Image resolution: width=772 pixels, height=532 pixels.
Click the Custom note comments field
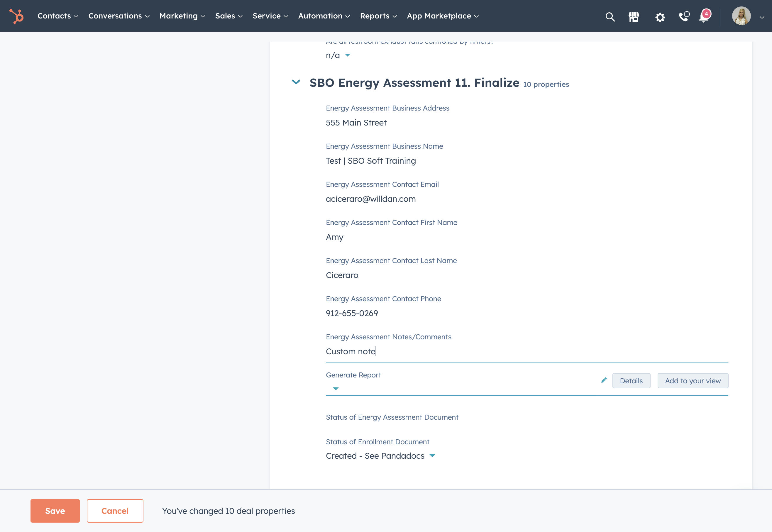click(527, 352)
